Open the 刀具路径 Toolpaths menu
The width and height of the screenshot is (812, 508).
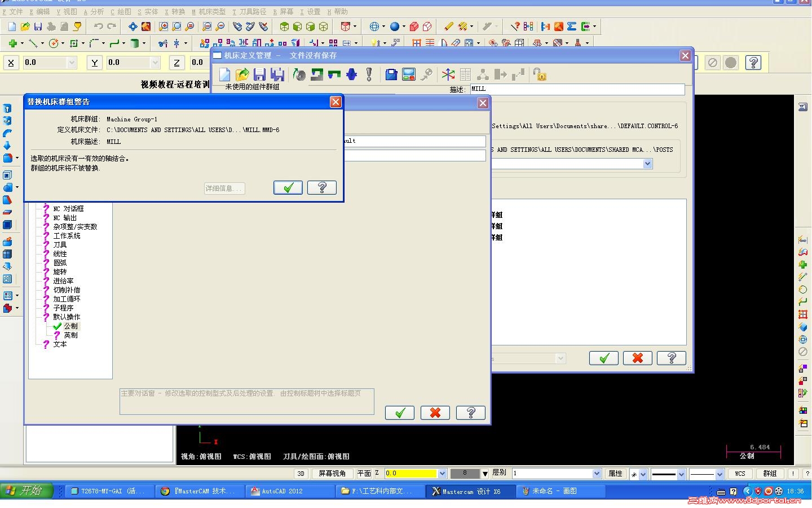pos(249,11)
